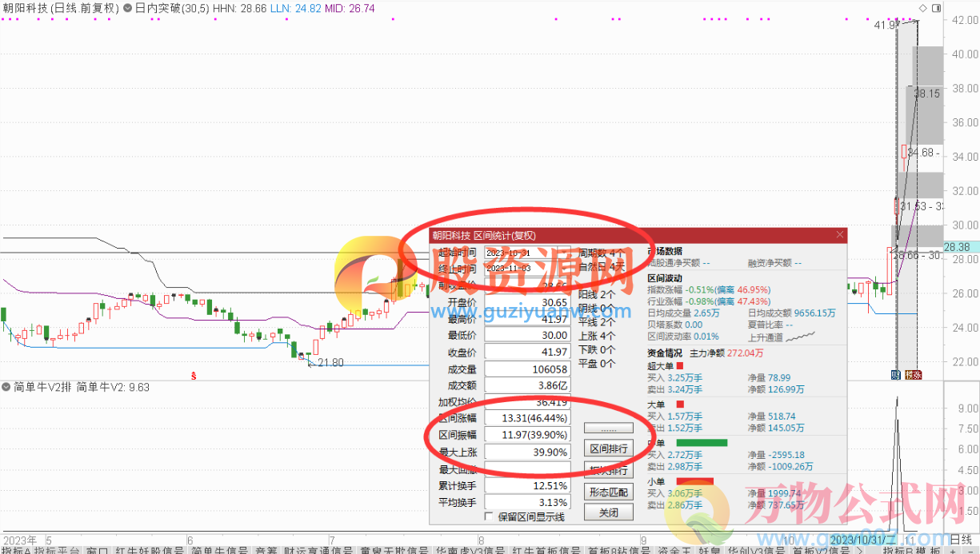
Task: Click the 板块排行 button
Action: coord(609,470)
